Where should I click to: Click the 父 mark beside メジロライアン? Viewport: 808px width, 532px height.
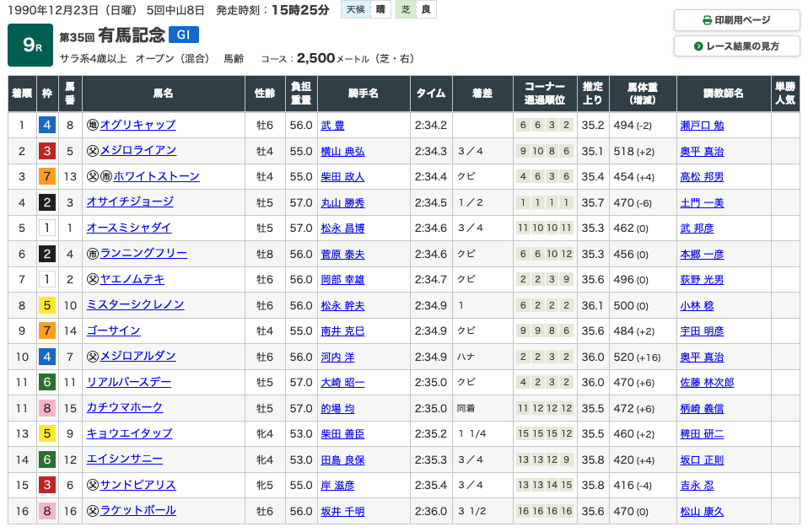pos(93,151)
